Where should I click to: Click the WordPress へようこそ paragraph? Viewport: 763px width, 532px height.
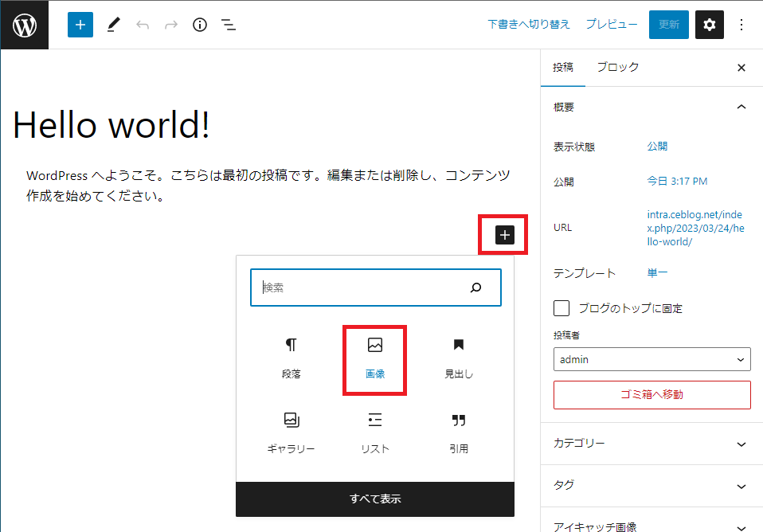click(268, 186)
